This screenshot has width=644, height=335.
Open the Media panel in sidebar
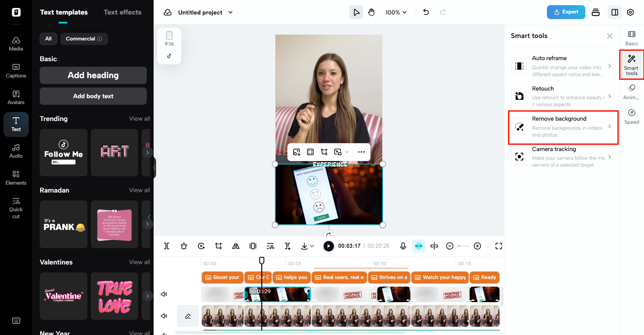[16, 44]
